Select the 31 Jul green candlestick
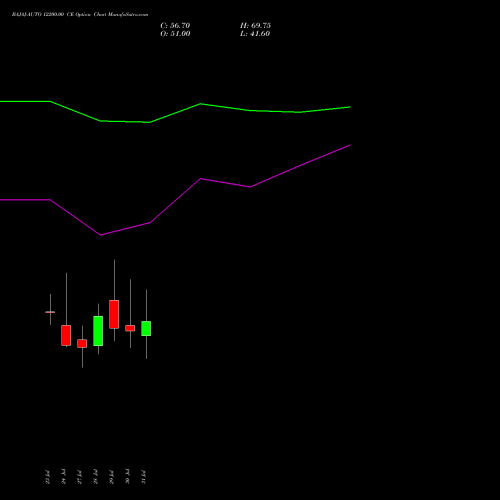The image size is (500, 500). click(146, 328)
